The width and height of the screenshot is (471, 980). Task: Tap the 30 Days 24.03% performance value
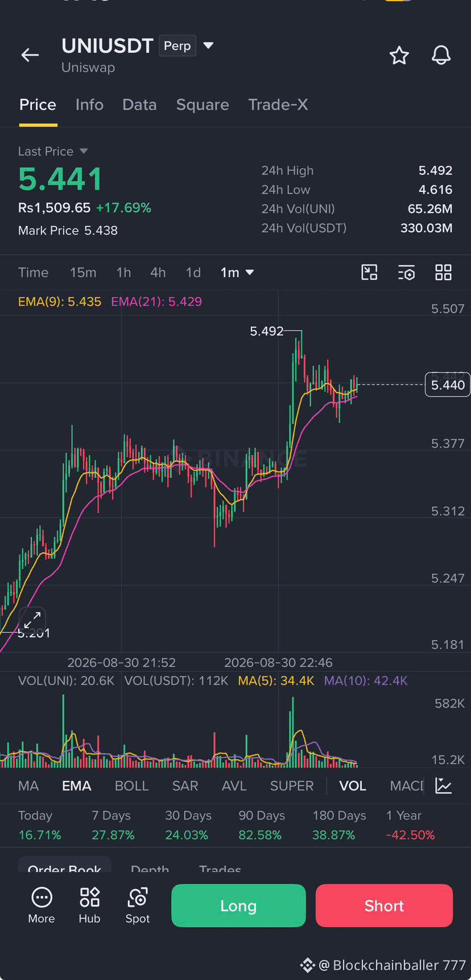click(x=187, y=835)
